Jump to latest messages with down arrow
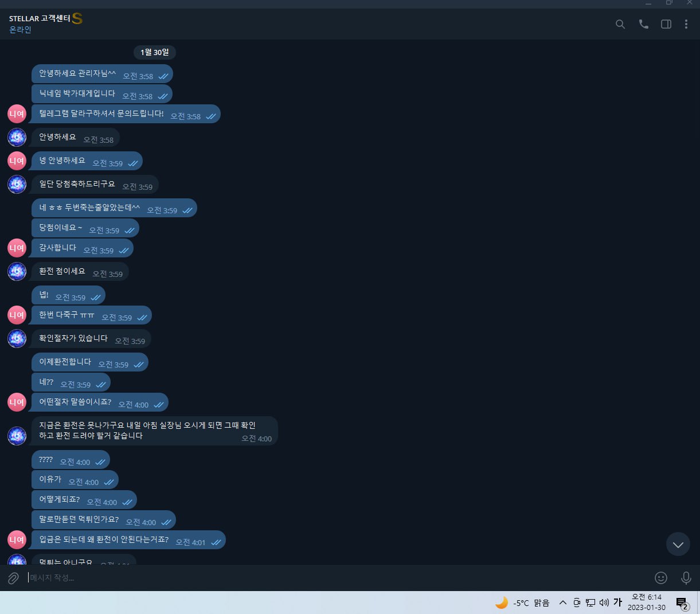The width and height of the screenshot is (700, 614). (678, 544)
